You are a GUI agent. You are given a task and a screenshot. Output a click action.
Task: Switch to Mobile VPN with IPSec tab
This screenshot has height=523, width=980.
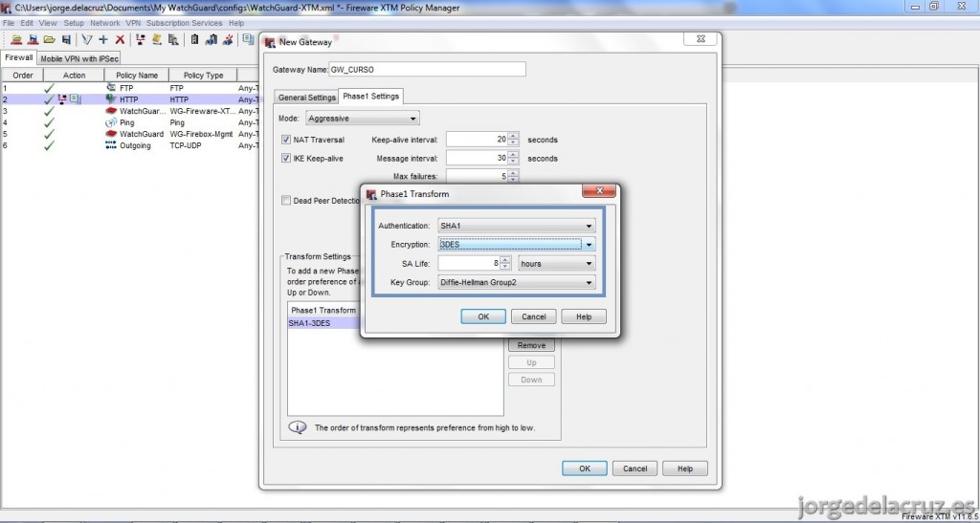click(79, 58)
